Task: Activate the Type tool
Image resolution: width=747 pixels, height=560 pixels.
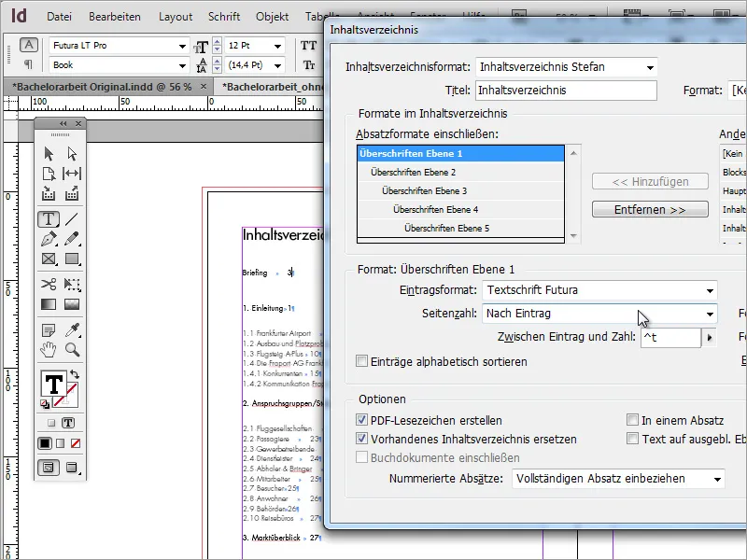Action: (49, 219)
